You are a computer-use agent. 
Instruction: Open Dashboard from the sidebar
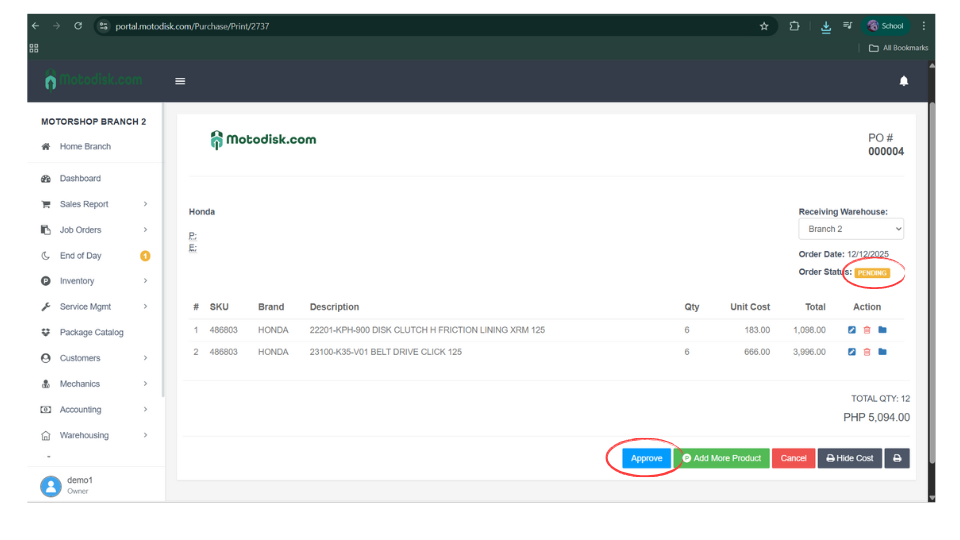(x=80, y=178)
